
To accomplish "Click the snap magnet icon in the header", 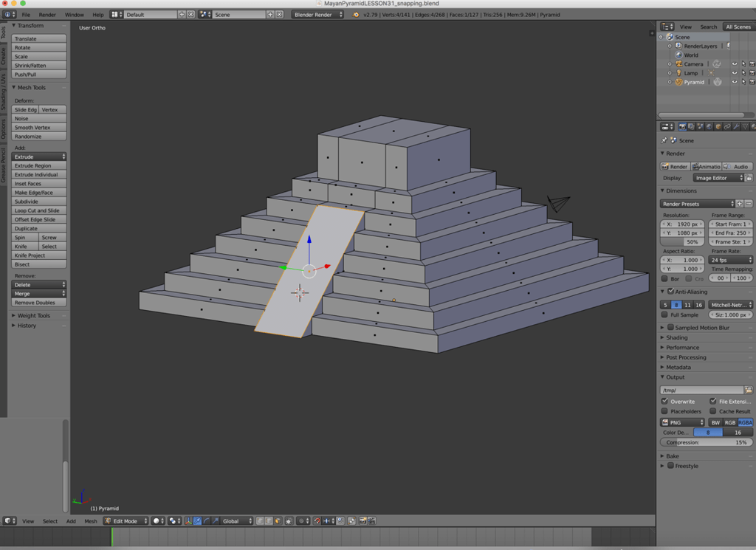I will click(x=317, y=520).
